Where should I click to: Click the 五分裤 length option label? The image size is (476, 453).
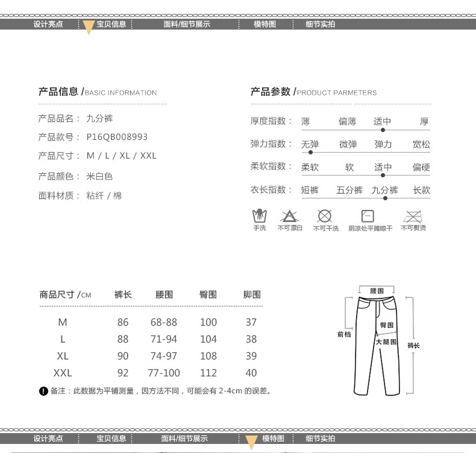pyautogui.click(x=349, y=190)
